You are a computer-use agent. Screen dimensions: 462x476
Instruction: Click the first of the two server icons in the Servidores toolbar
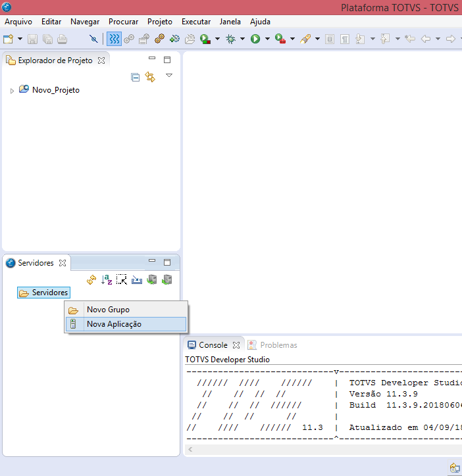151,279
